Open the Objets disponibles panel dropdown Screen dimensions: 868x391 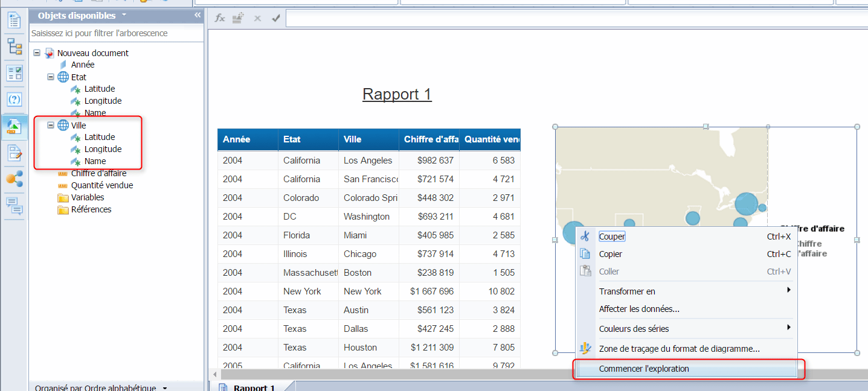point(124,15)
